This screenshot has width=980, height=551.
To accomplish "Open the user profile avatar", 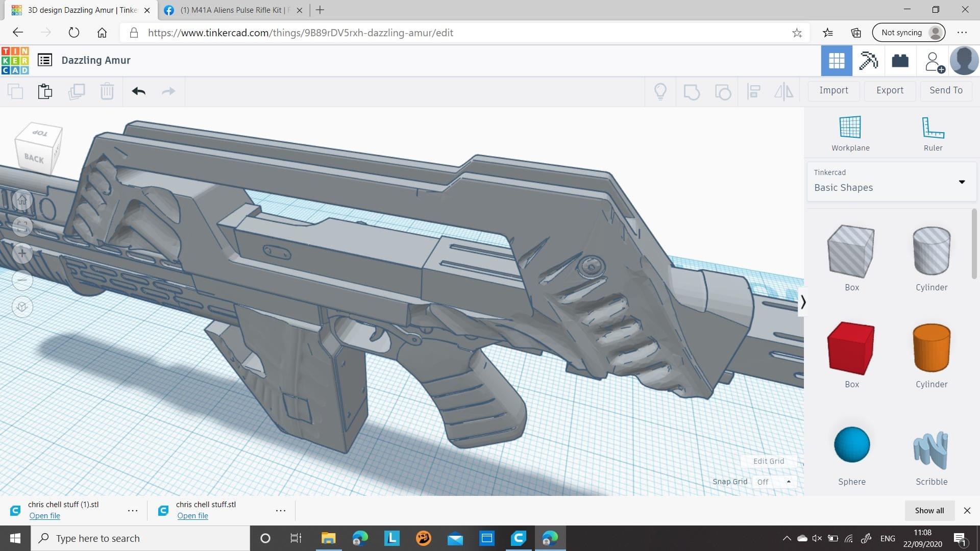I will click(964, 61).
